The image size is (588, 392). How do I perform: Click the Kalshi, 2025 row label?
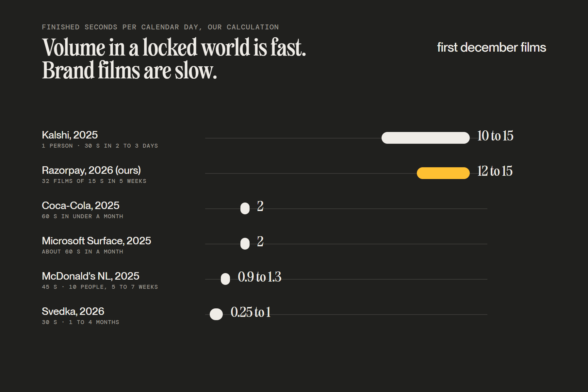[70, 135]
